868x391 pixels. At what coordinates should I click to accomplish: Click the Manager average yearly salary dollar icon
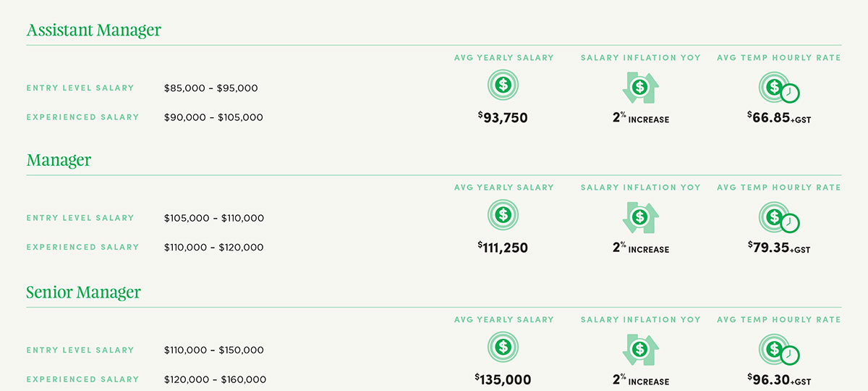pyautogui.click(x=503, y=215)
